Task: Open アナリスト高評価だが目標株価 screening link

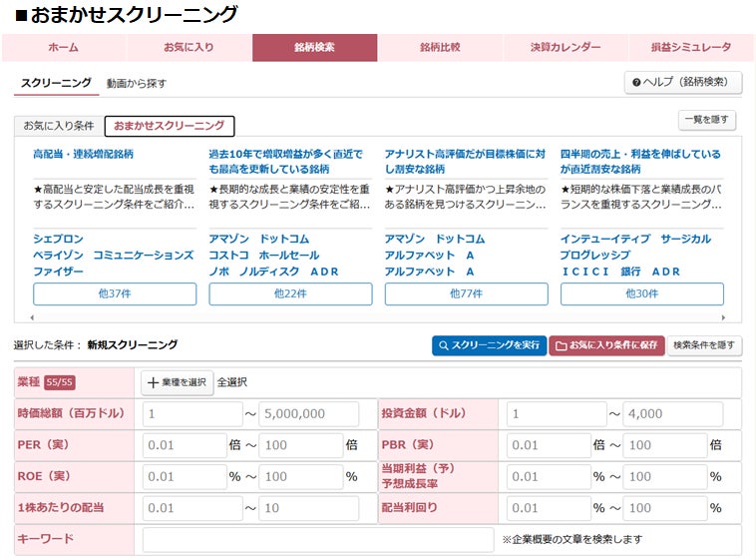Action: click(x=465, y=162)
